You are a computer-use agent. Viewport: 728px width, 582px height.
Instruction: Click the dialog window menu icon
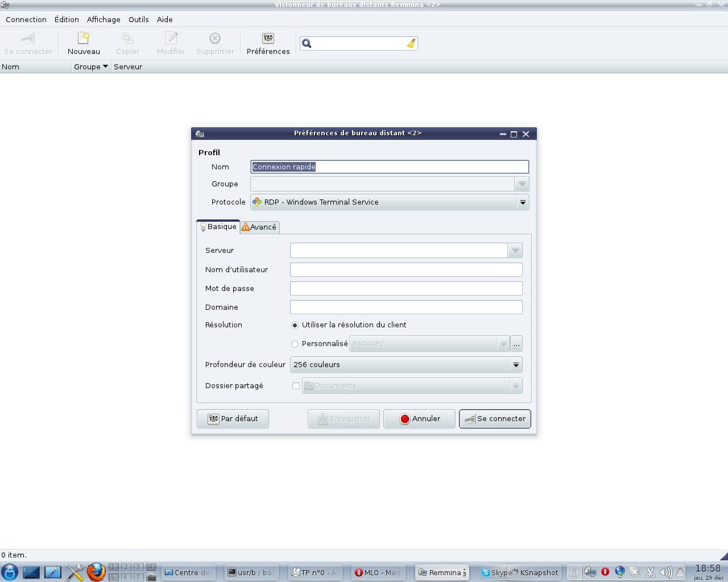tap(200, 134)
